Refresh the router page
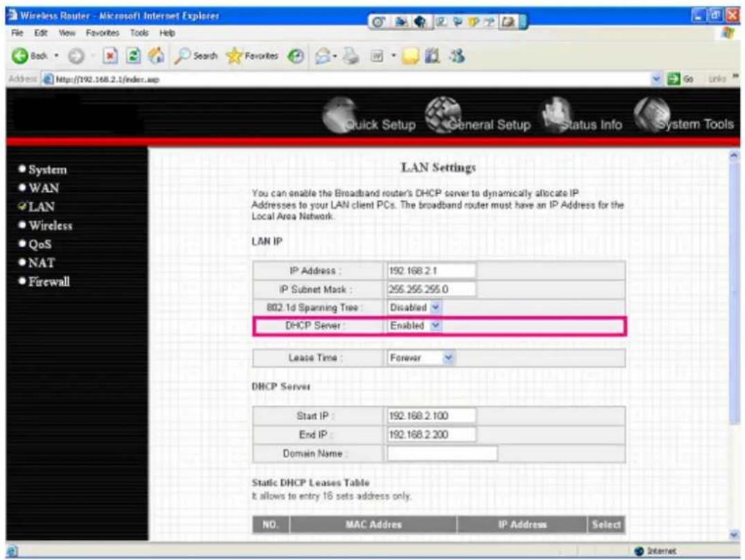 click(x=134, y=56)
